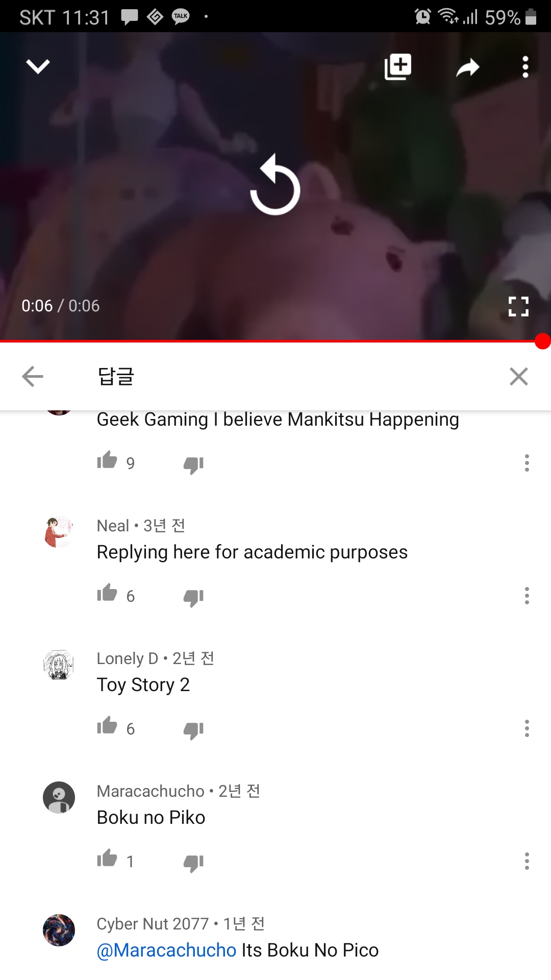Open options menu for Lonely D's reply
The height and width of the screenshot is (980, 551).
(x=527, y=728)
